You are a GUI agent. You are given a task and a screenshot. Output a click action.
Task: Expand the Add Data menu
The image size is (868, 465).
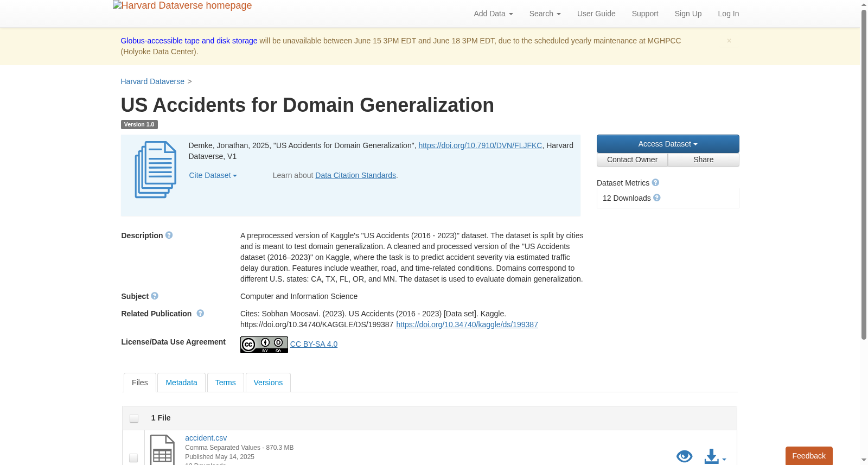(x=493, y=14)
